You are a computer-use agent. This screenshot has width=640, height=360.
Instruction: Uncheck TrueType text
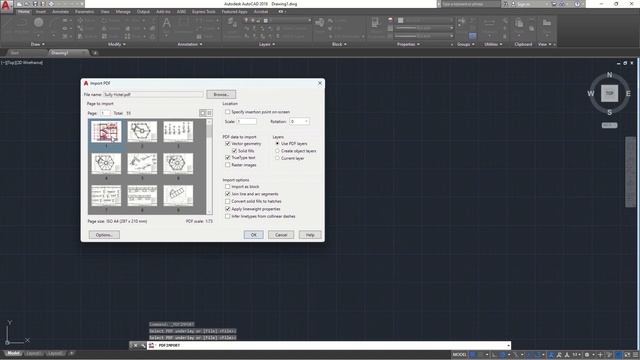coord(228,158)
